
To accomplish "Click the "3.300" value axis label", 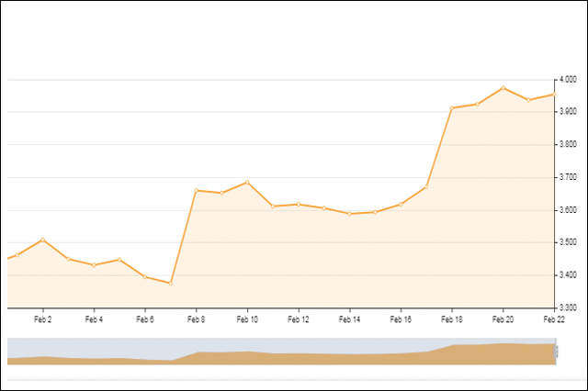I will (568, 307).
